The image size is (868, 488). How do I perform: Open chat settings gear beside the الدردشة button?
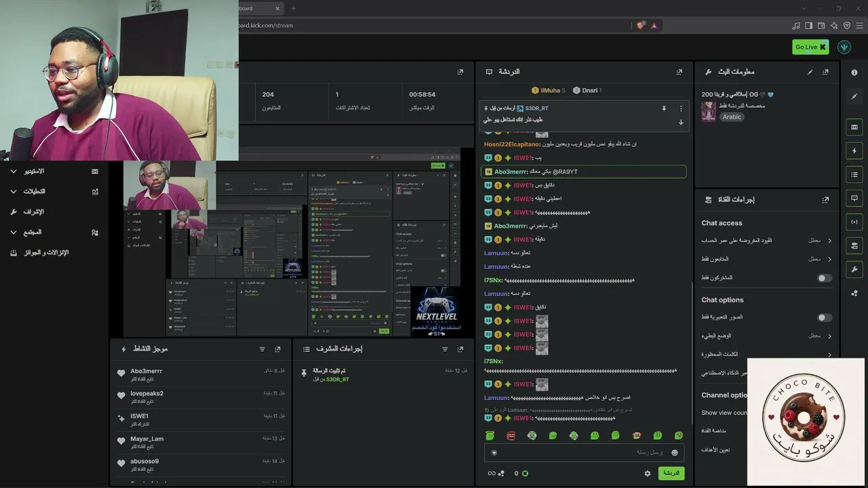point(648,473)
